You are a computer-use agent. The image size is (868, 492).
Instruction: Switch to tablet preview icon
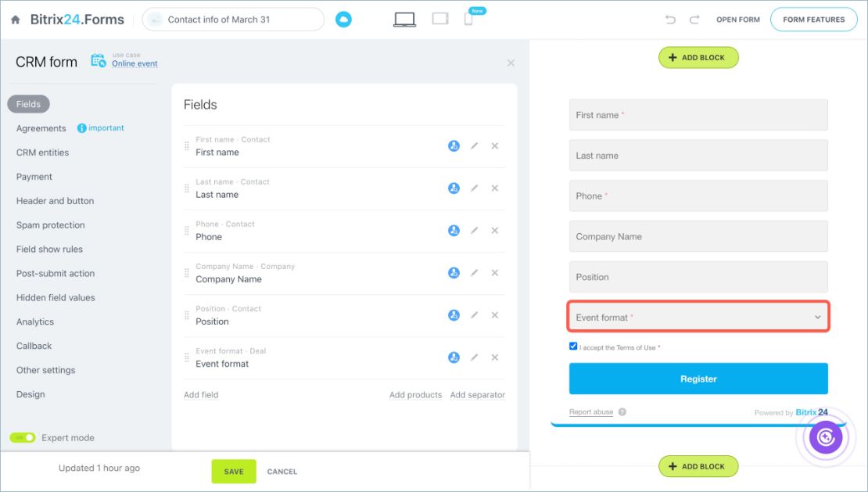(x=440, y=19)
